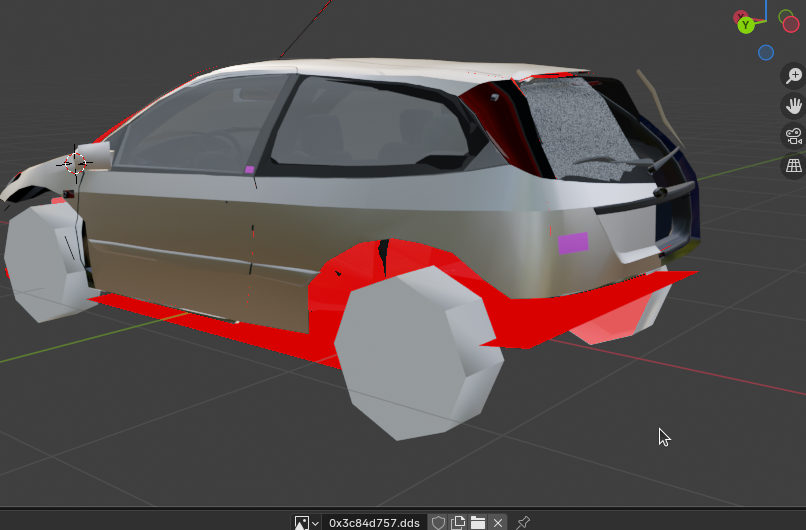806x530 pixels.
Task: Unlink the image with the X button
Action: coord(498,522)
